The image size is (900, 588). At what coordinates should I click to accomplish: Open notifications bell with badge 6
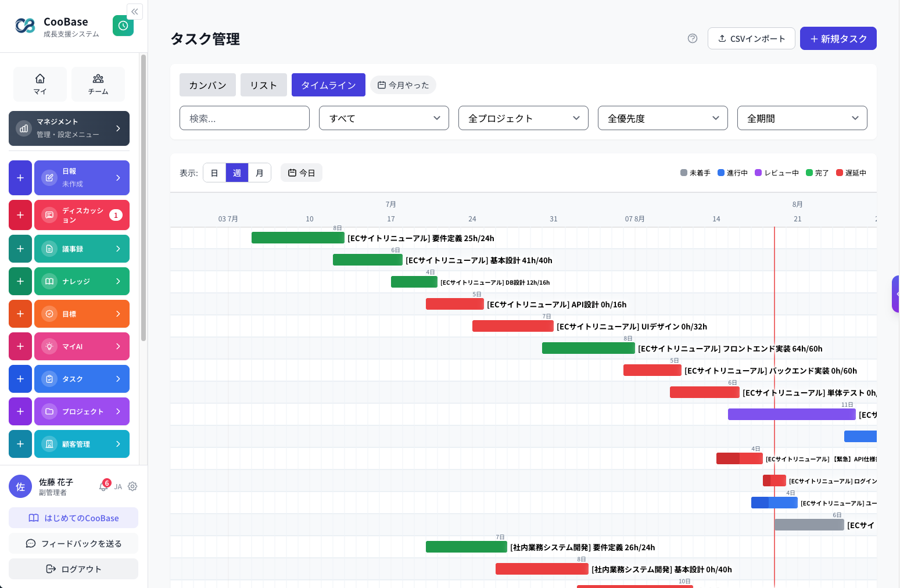click(104, 486)
